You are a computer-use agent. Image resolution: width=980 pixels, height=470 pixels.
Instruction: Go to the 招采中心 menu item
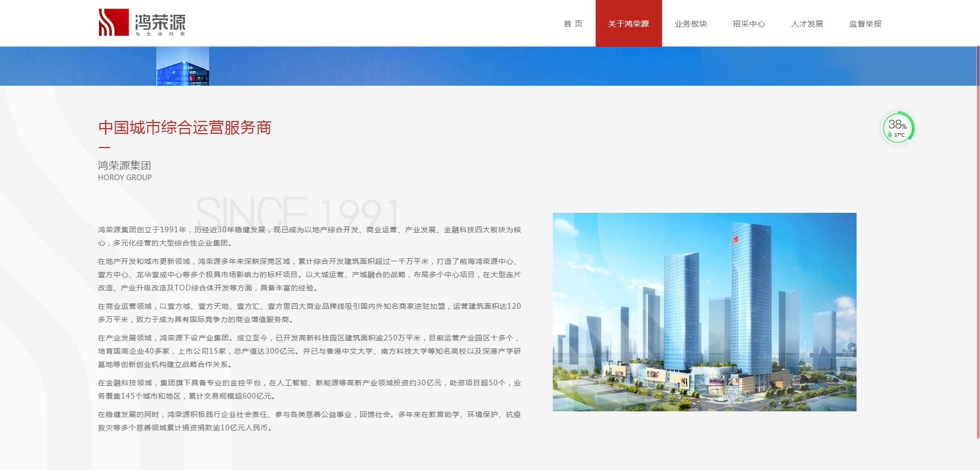coord(749,23)
